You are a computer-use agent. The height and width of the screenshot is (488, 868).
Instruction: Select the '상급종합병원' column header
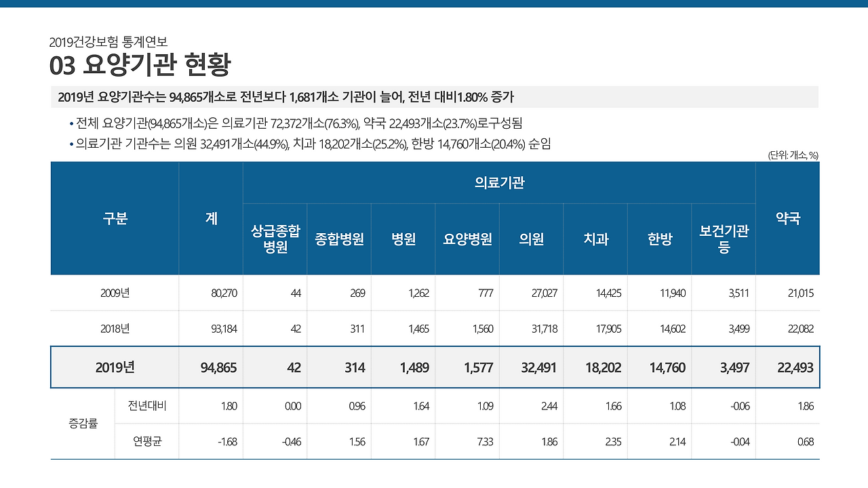point(275,239)
